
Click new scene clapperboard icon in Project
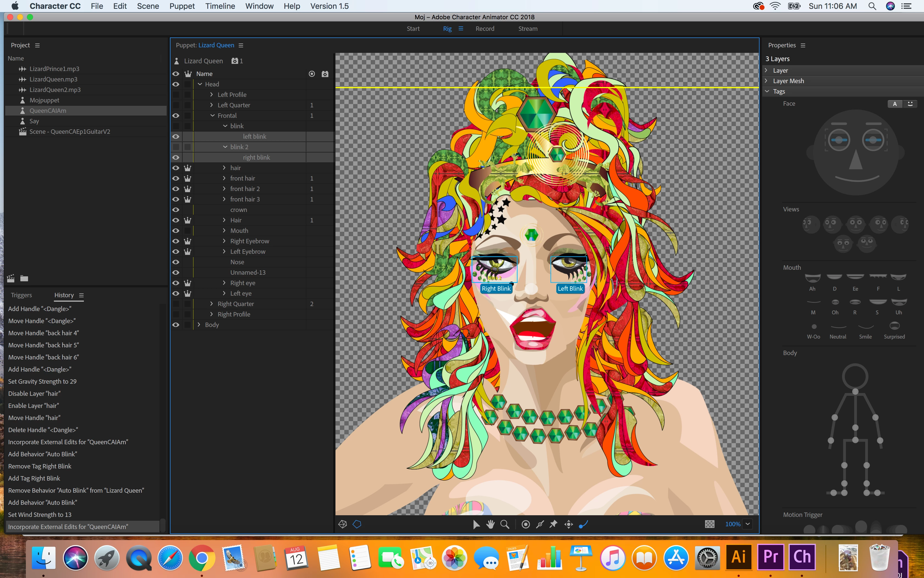tap(11, 278)
